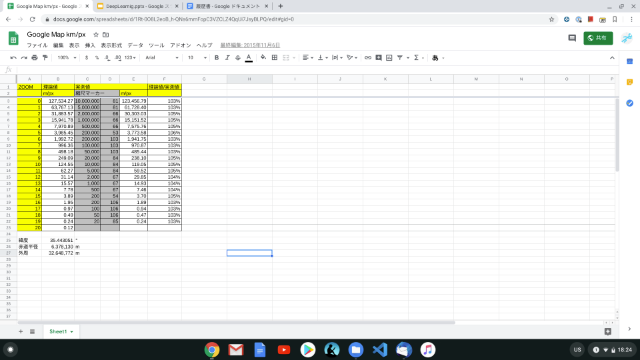The height and width of the screenshot is (360, 640).
Task: Open the comments history icon
Action: coord(572,38)
